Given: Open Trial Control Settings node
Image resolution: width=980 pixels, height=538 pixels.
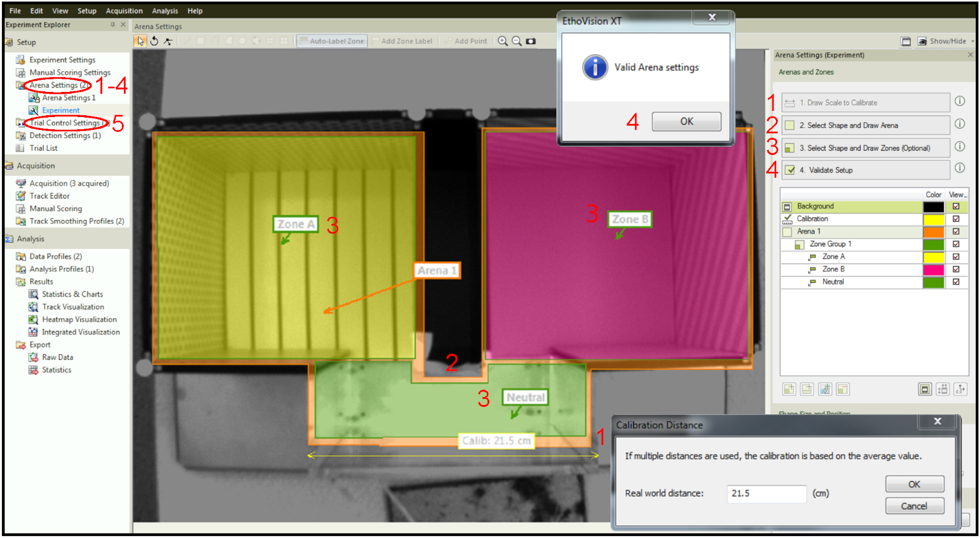Looking at the screenshot, I should (x=66, y=123).
